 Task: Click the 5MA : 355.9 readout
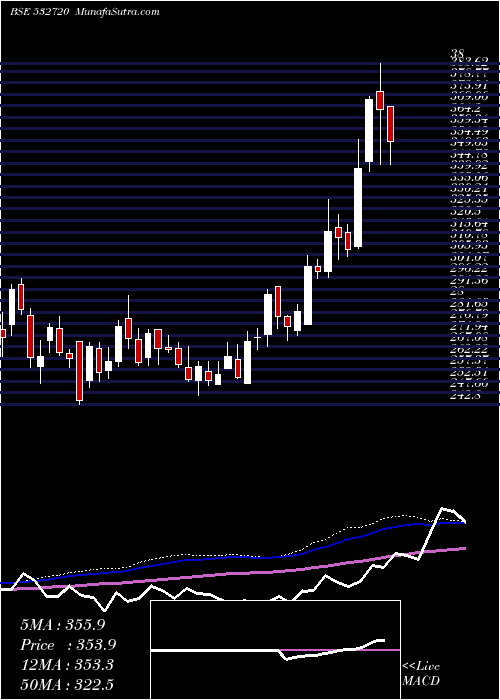(62, 625)
